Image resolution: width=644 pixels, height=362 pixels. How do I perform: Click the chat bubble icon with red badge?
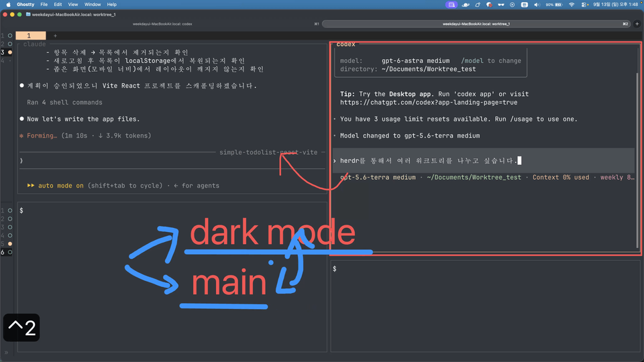coord(489,5)
